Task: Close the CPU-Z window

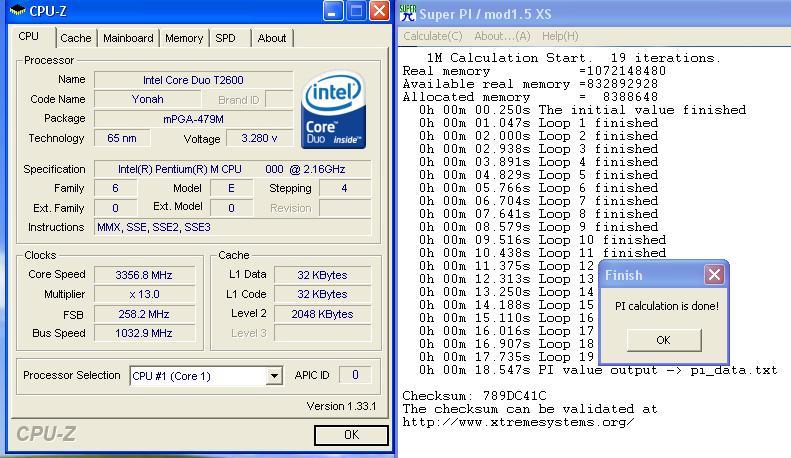Action: click(x=379, y=11)
